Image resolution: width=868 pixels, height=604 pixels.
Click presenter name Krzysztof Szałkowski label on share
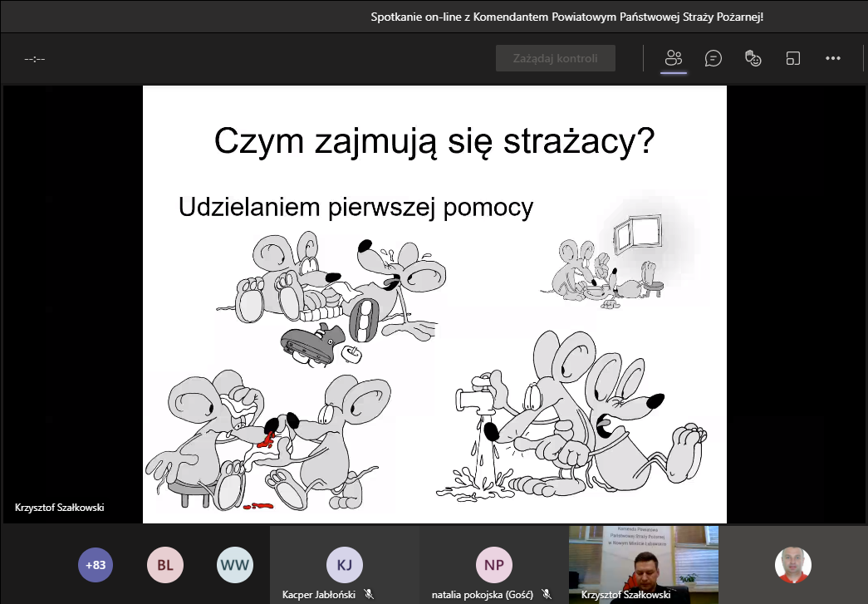[x=59, y=507]
